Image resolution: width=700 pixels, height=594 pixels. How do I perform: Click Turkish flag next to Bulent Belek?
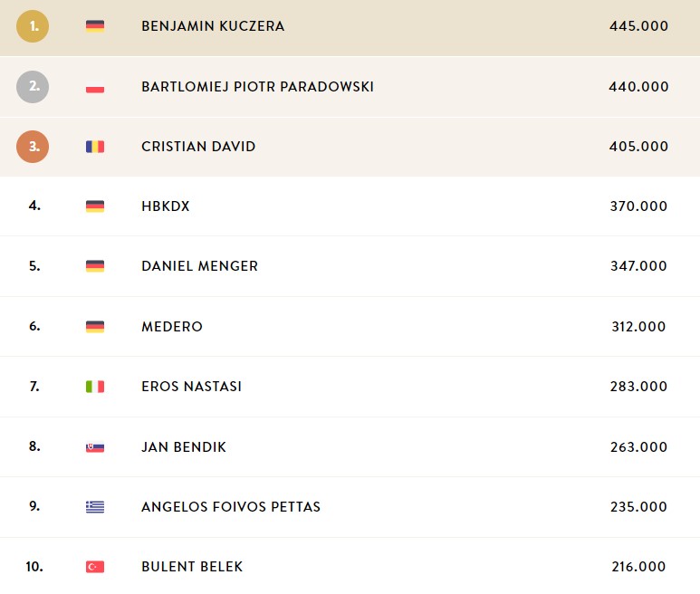[95, 567]
